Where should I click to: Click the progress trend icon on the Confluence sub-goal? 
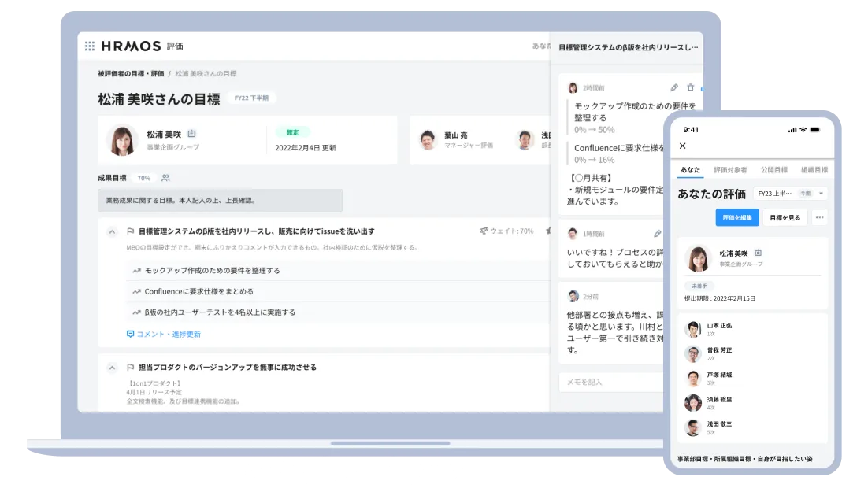pyautogui.click(x=135, y=292)
